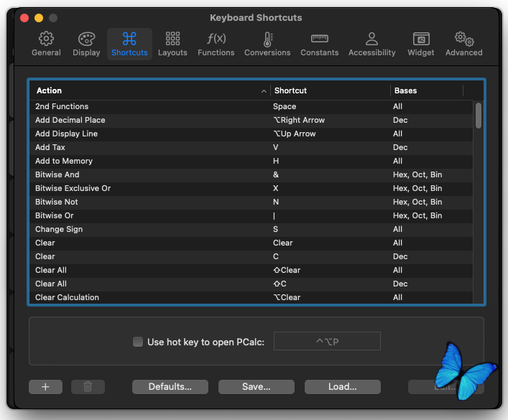Click the Save... button
The width and height of the screenshot is (508, 420).
(x=257, y=387)
